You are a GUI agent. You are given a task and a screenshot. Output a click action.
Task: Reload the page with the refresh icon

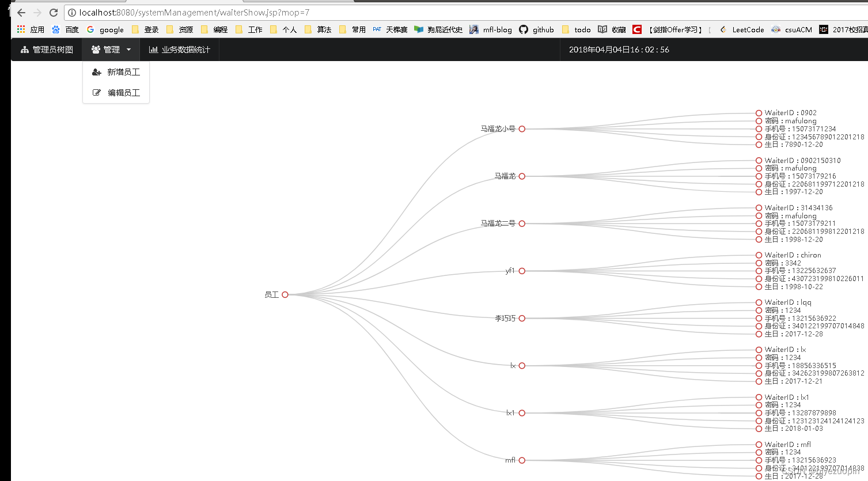tap(54, 12)
